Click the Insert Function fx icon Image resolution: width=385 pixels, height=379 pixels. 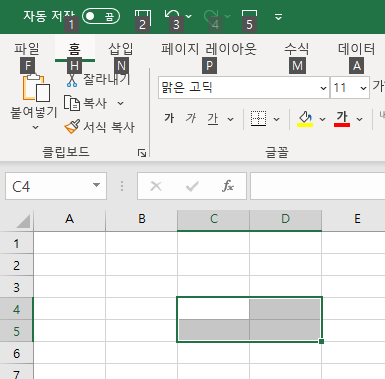228,186
